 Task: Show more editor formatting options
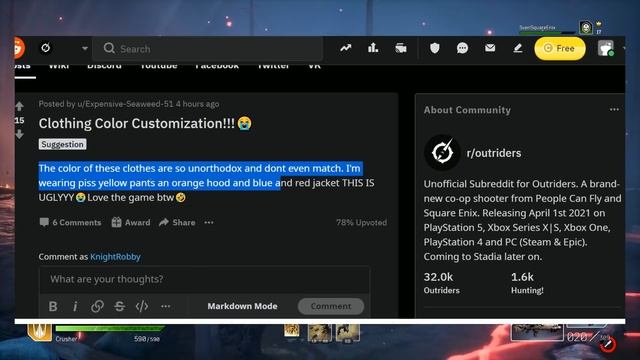click(x=165, y=306)
